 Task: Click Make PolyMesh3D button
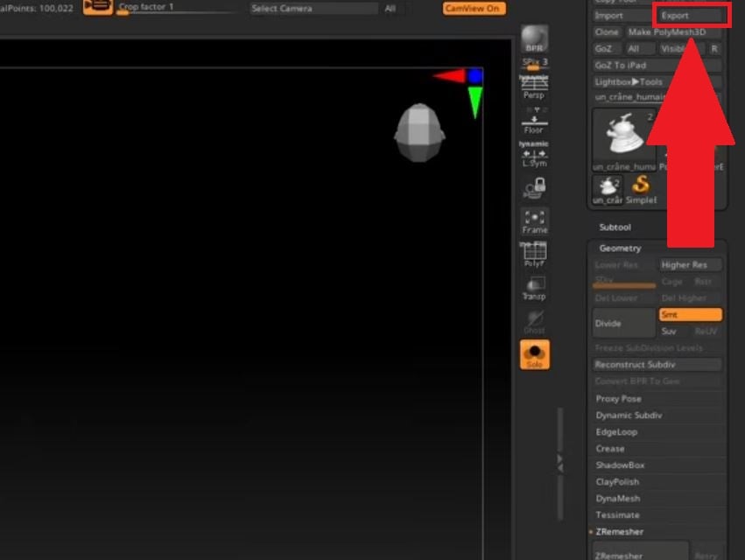point(673,32)
